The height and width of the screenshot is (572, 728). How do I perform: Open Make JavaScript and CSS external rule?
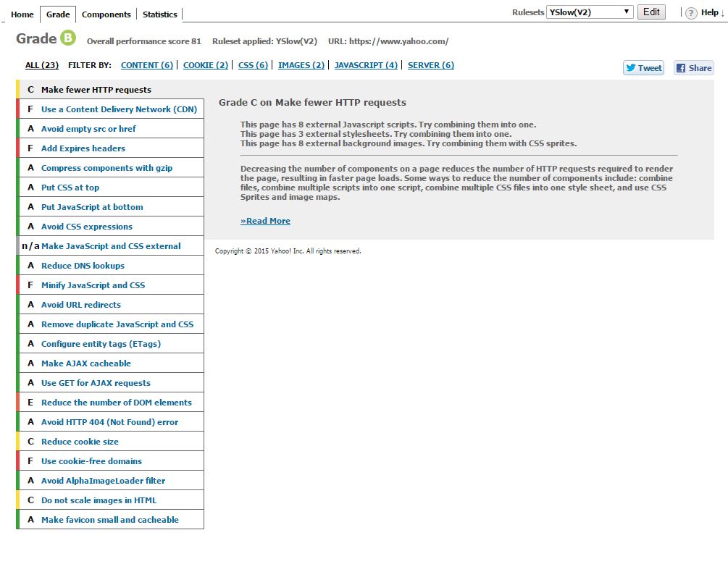point(111,246)
